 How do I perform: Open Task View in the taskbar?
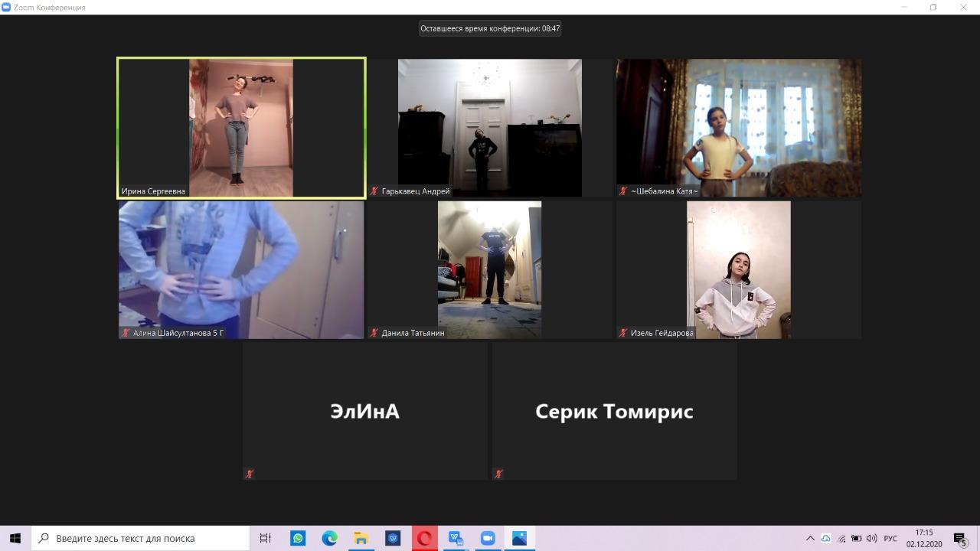click(266, 538)
